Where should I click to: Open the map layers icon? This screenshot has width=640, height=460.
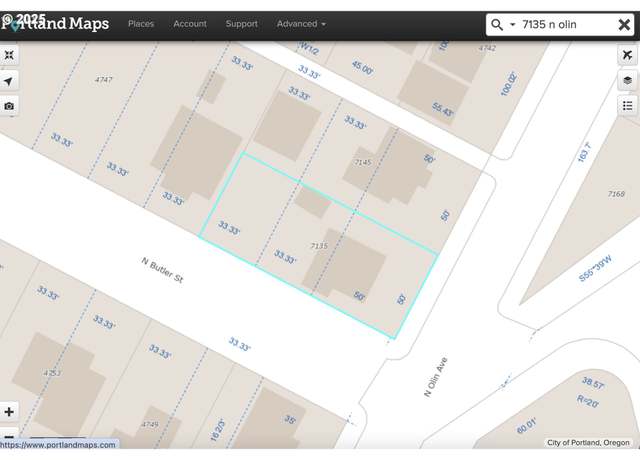[x=627, y=80]
